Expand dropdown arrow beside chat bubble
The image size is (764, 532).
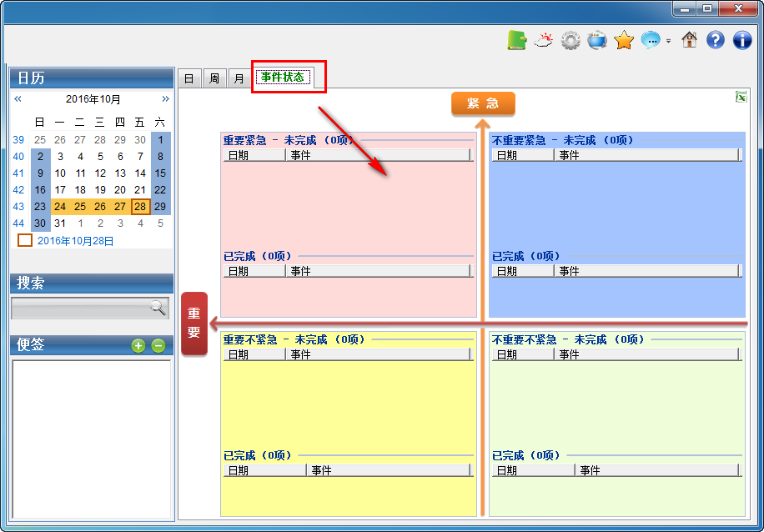[x=669, y=42]
